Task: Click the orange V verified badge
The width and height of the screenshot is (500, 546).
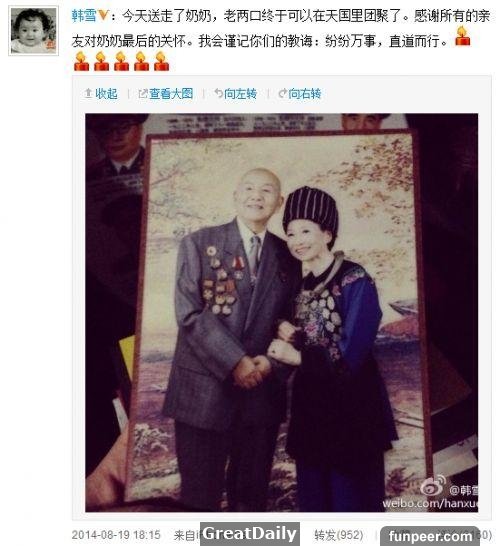Action: click(x=103, y=15)
